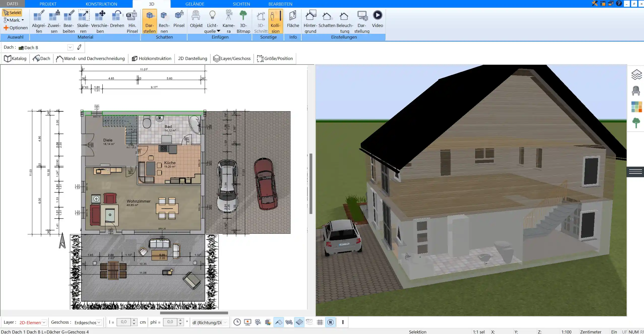This screenshot has width=644, height=334.
Task: Activate the Hin. Pinsel tool
Action: [x=132, y=21]
